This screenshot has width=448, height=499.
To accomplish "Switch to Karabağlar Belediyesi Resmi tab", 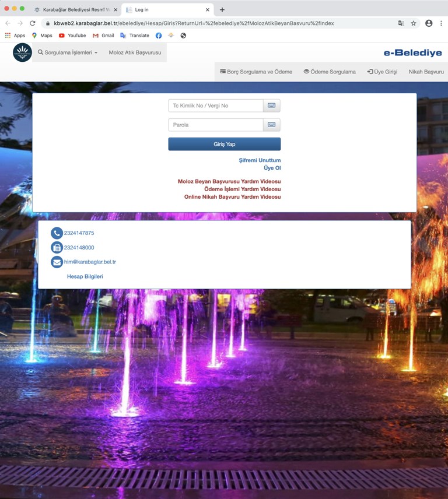I will point(76,10).
